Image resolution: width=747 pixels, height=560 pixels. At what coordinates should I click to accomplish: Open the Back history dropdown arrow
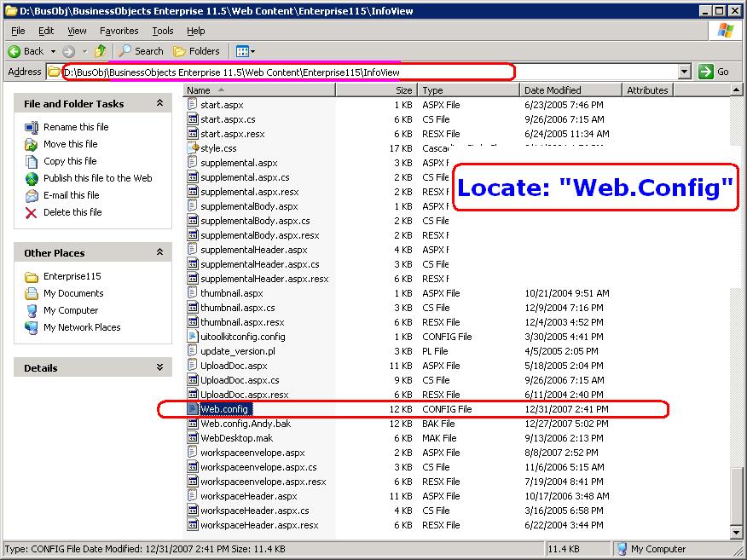point(53,51)
